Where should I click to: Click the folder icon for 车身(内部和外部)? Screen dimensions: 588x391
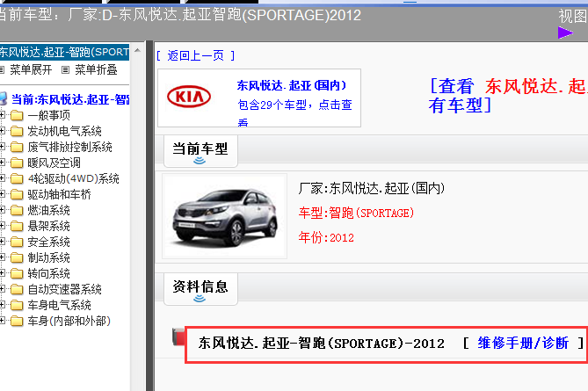coord(17,321)
